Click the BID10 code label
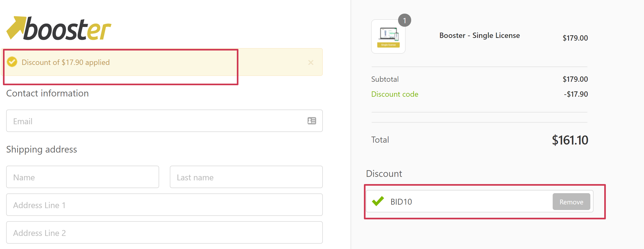 (x=401, y=202)
